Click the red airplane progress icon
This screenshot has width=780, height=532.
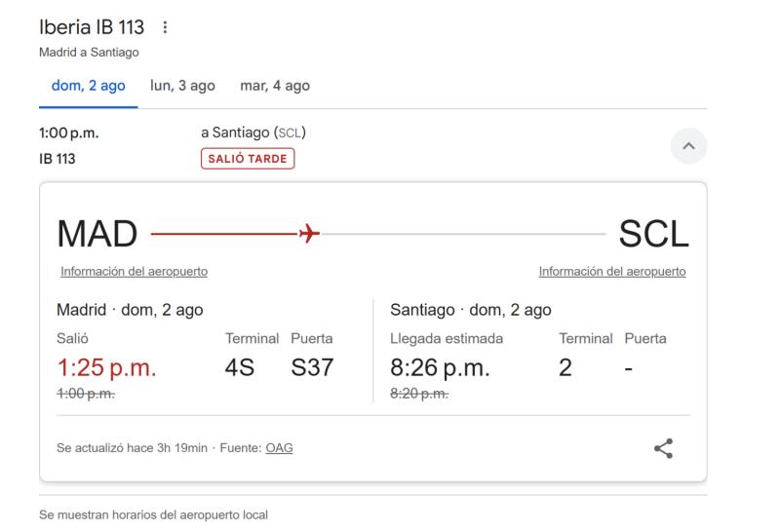point(309,233)
